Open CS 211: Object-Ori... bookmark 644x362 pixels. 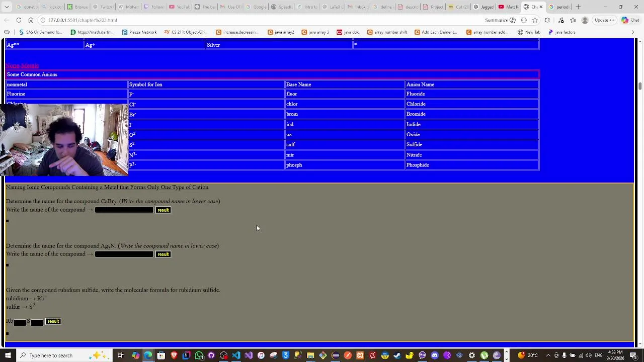(186, 32)
